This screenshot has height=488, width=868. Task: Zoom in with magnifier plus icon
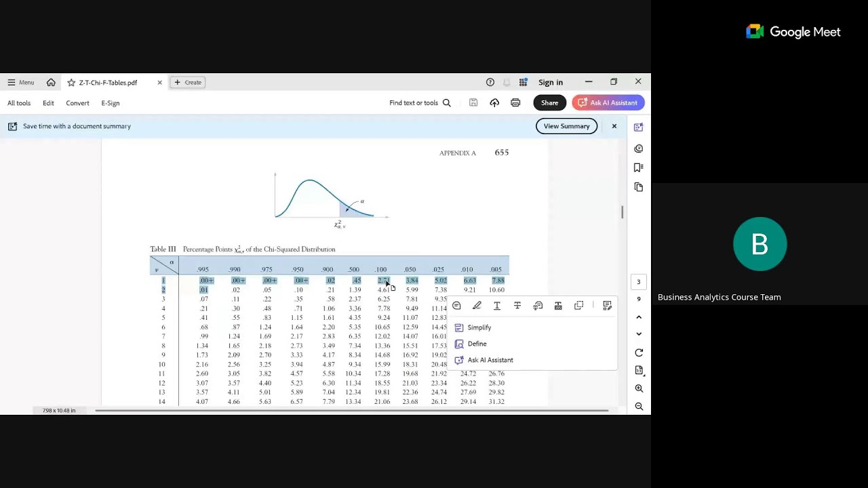click(639, 388)
